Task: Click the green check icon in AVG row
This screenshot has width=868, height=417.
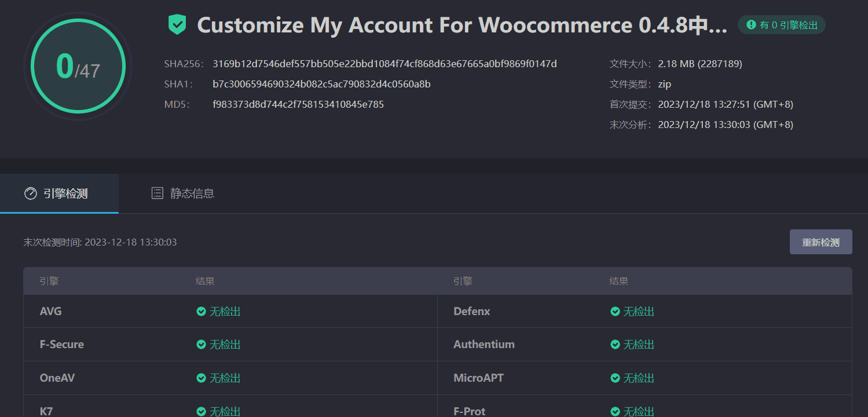Action: tap(201, 312)
